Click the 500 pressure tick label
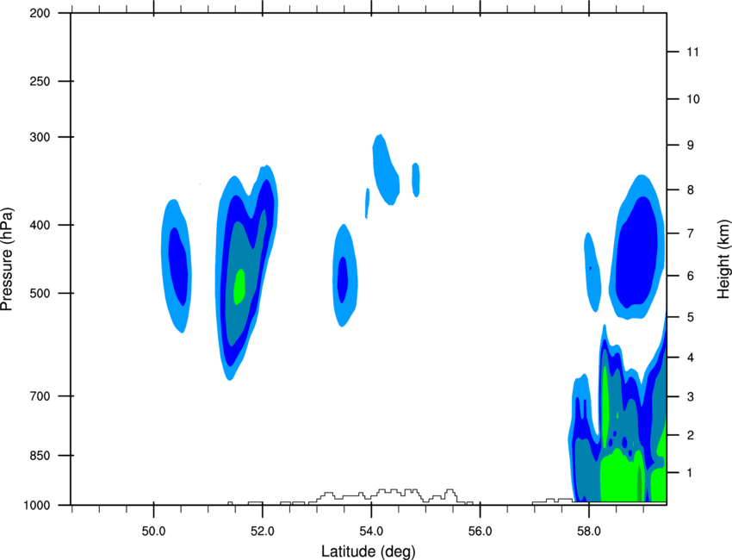Screen dimensions: 732x560 [40, 293]
